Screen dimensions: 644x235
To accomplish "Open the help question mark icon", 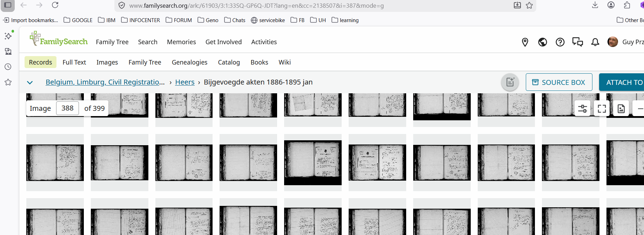I will [x=560, y=42].
